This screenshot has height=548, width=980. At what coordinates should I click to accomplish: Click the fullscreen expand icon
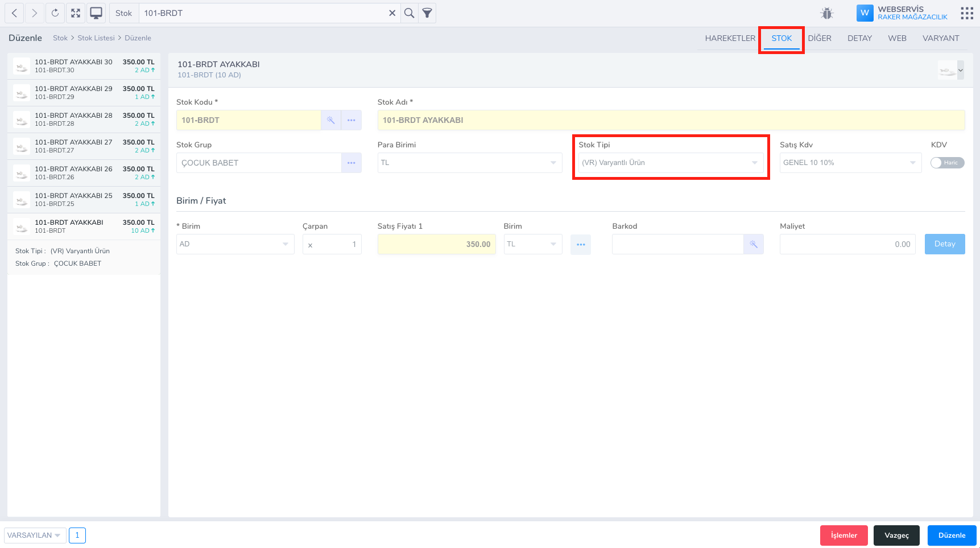(76, 13)
